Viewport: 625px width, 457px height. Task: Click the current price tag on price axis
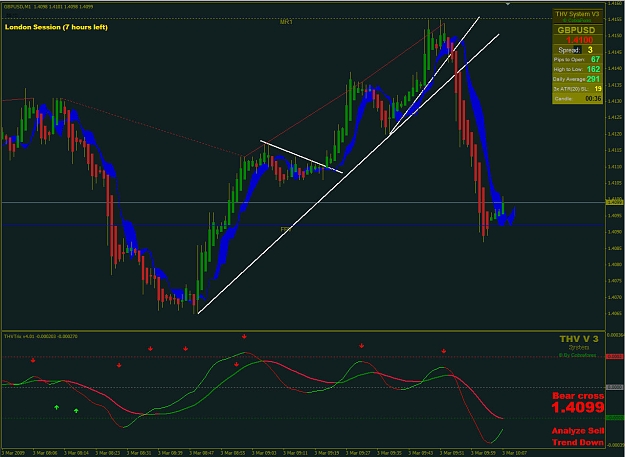click(x=615, y=202)
